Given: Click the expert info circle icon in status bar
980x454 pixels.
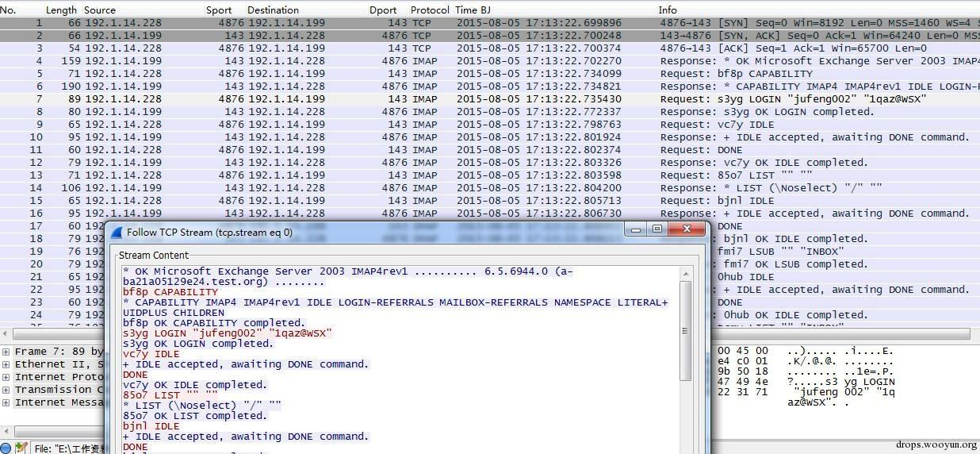Looking at the screenshot, I should [x=6, y=448].
